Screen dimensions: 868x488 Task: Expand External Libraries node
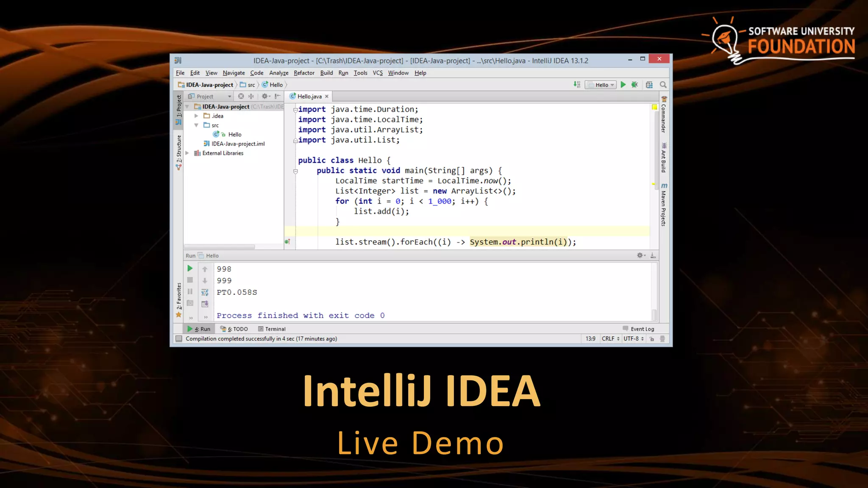click(x=187, y=153)
